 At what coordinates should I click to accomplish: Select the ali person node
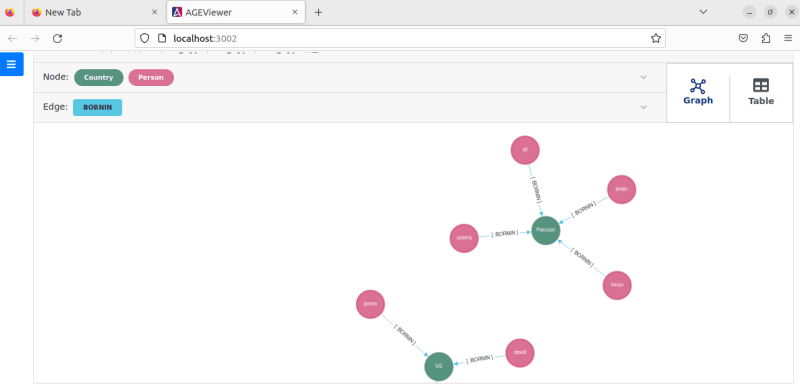click(525, 150)
